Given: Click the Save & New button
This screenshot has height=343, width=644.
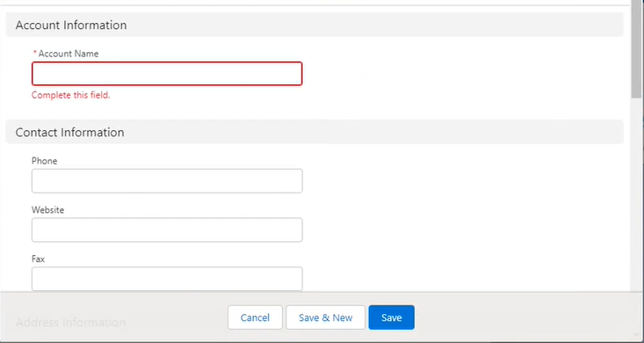Looking at the screenshot, I should coord(325,317).
